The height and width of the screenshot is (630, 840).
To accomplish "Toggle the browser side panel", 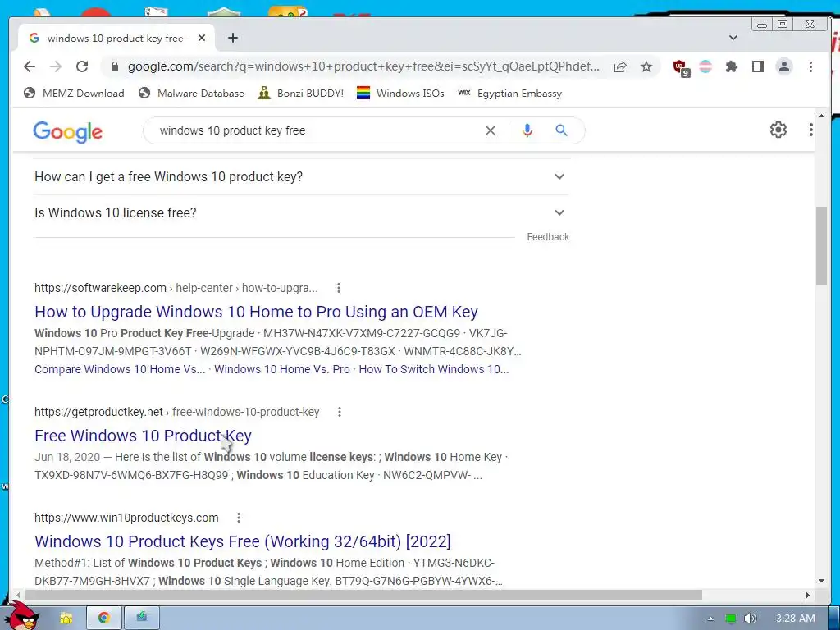I will tap(757, 66).
